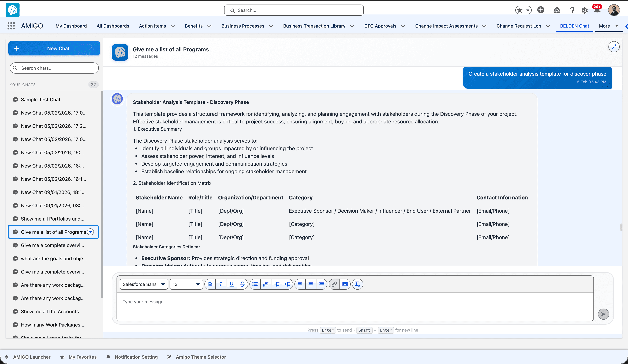This screenshot has width=628, height=364.
Task: Expand the Action Items menu chevron
Action: point(173,26)
